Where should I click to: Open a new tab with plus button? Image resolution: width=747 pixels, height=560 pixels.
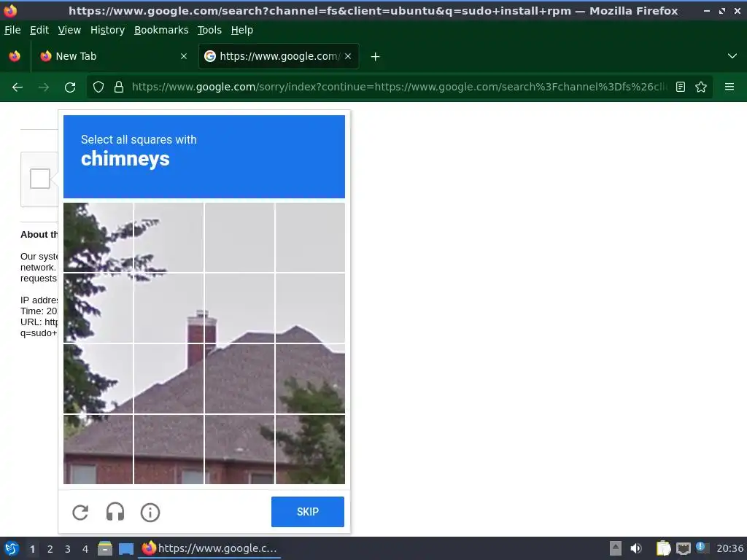376,57
